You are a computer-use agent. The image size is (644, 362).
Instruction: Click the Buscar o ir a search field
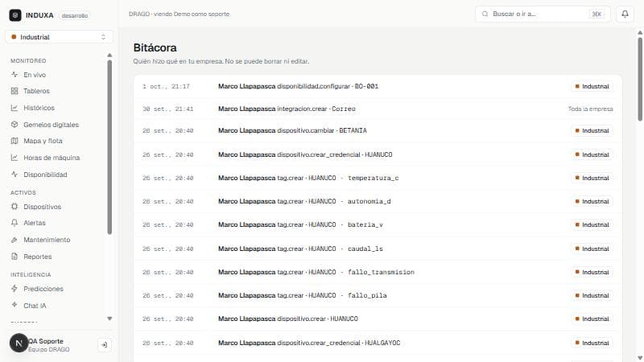pos(543,14)
